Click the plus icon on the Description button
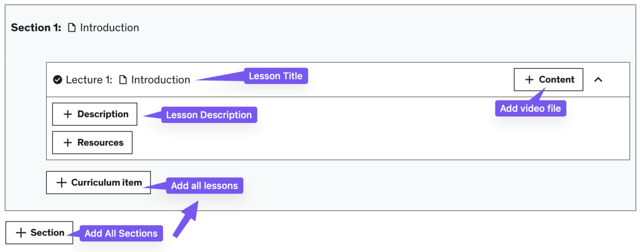This screenshot has width=644, height=252. pos(68,114)
